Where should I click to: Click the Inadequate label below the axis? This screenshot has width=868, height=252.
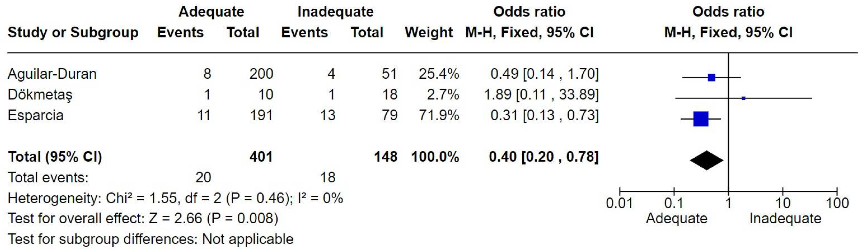point(785,219)
